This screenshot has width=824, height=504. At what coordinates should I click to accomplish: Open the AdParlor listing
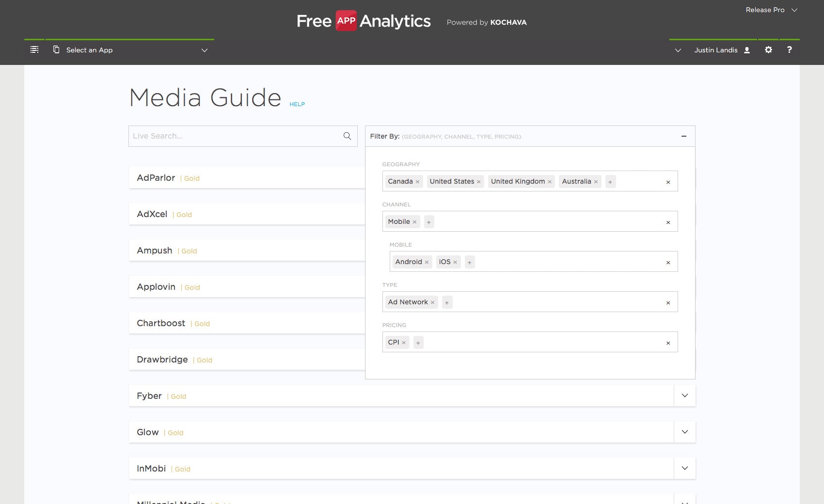[247, 178]
